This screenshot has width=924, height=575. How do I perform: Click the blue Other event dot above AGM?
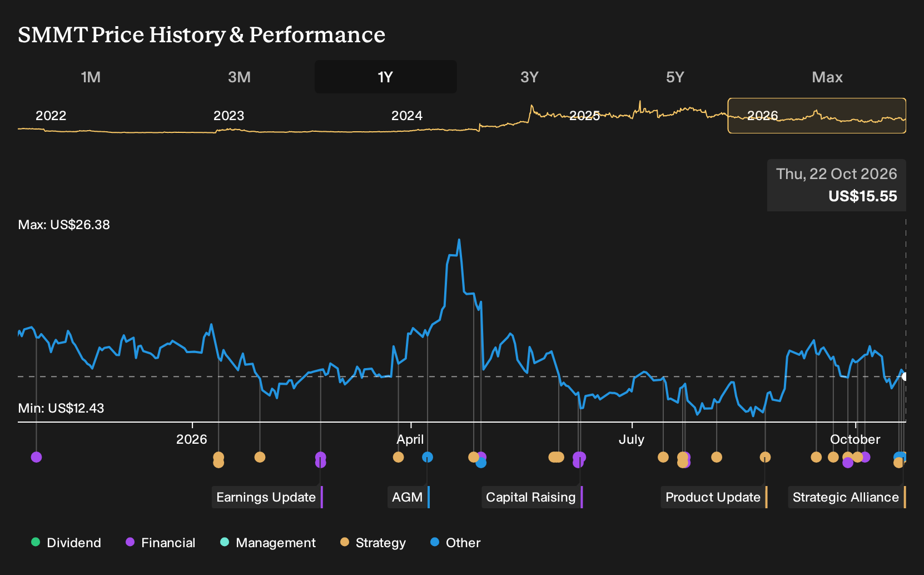(428, 457)
